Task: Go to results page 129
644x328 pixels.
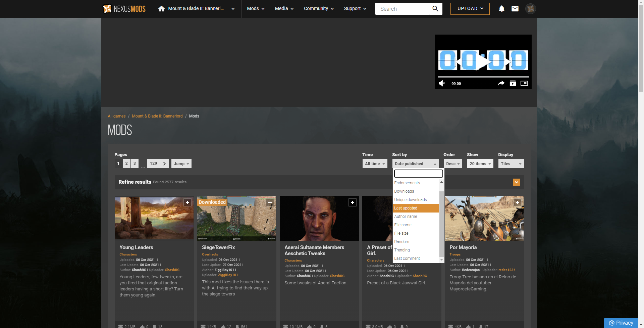Action: (x=154, y=163)
